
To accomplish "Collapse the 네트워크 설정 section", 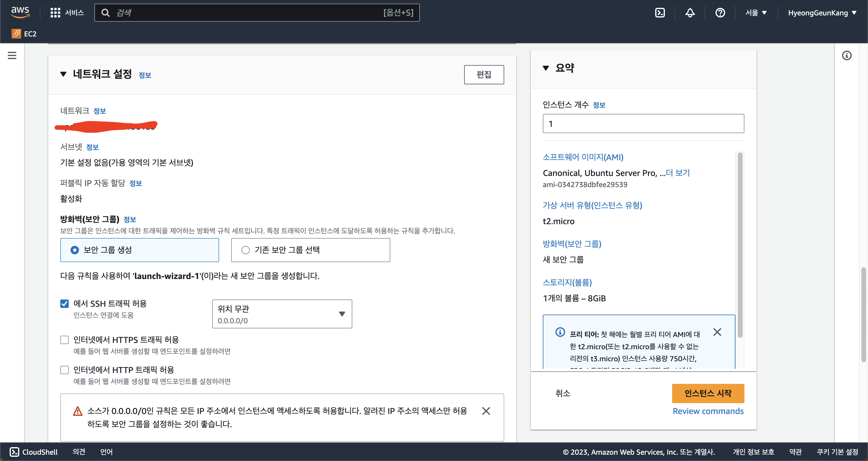I will tap(63, 74).
